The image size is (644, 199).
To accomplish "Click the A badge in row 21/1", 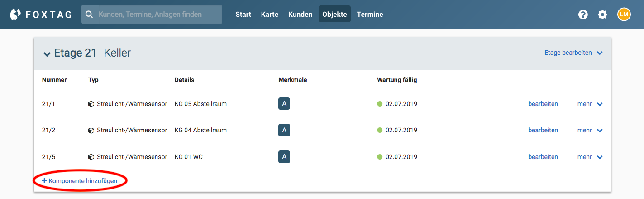I will 284,104.
